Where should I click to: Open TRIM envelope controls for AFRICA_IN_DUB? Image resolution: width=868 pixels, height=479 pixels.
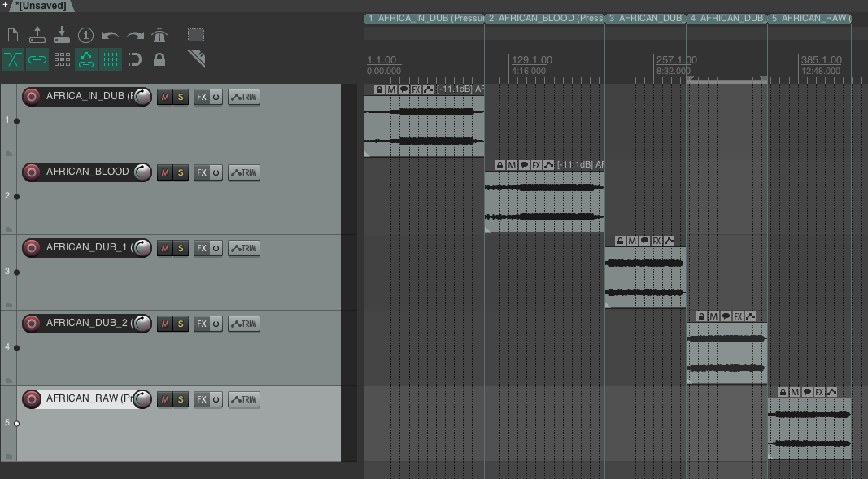tap(243, 97)
